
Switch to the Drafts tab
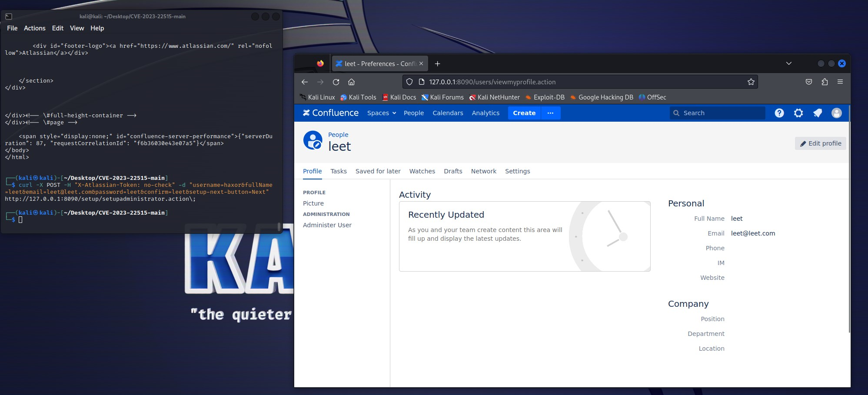click(x=453, y=171)
